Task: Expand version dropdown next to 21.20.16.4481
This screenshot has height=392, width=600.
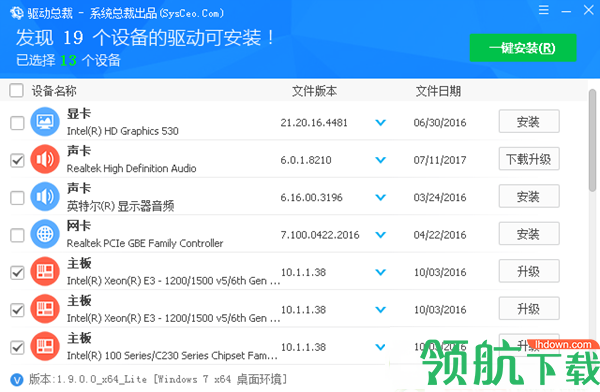Action: (x=380, y=122)
